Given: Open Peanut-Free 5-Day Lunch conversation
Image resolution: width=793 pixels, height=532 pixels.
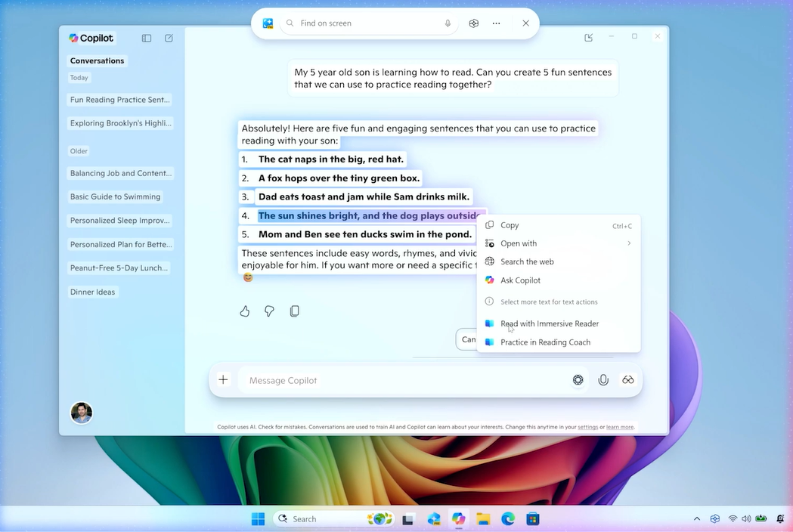Looking at the screenshot, I should [119, 268].
